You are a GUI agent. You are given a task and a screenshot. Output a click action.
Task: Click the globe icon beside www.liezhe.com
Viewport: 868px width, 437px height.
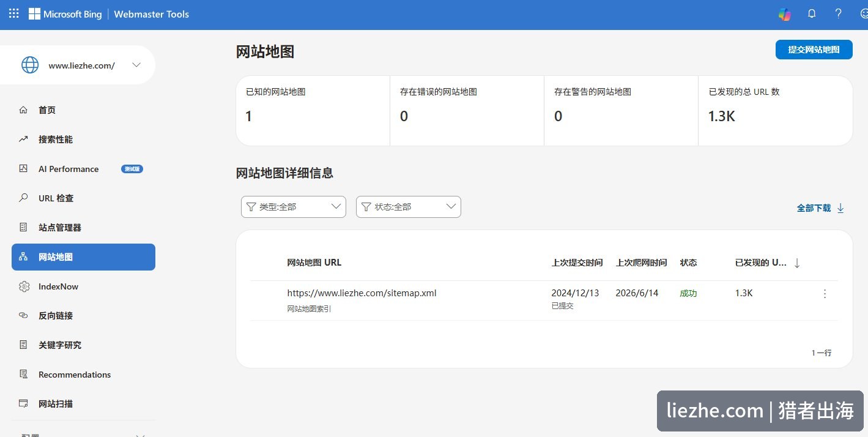(x=30, y=65)
